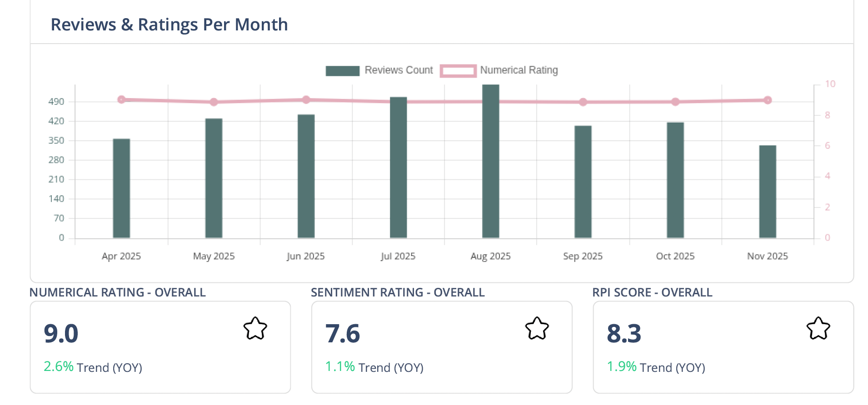Click the Nov 2025 reviews bar

[x=767, y=192]
